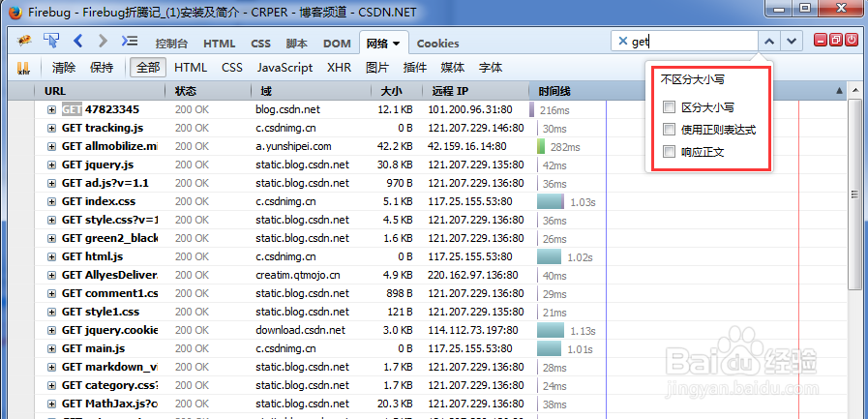The width and height of the screenshot is (868, 419).
Task: Switch to the DOM tab
Action: click(337, 44)
